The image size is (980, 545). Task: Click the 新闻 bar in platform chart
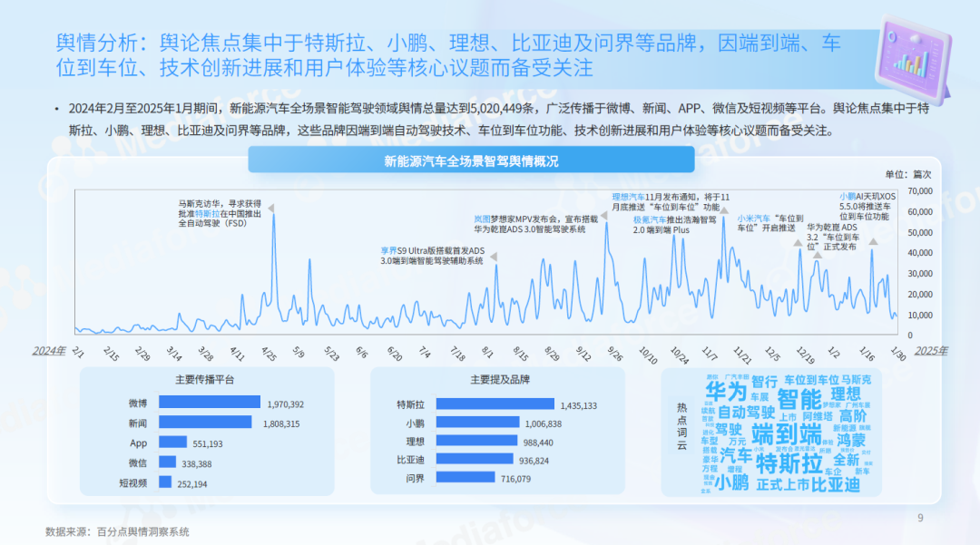205,422
